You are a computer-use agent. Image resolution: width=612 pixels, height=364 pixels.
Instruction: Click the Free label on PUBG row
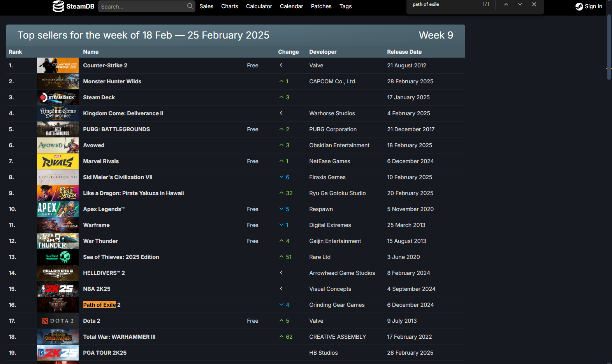(253, 129)
